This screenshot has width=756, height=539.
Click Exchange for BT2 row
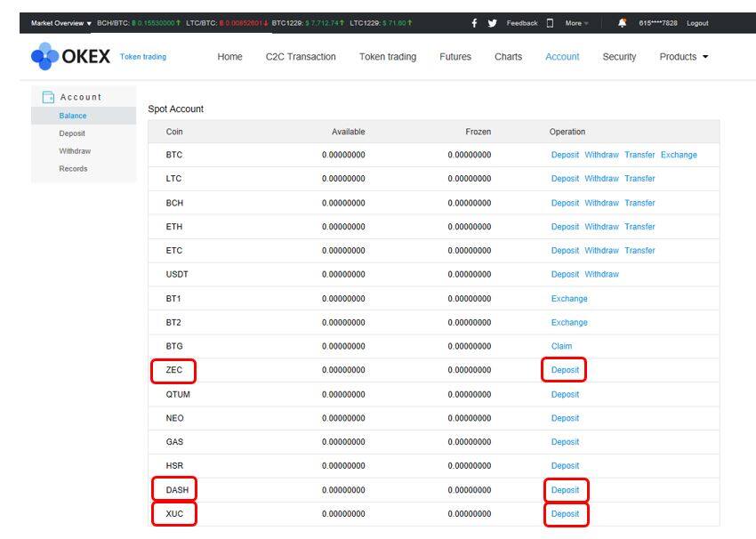click(569, 323)
